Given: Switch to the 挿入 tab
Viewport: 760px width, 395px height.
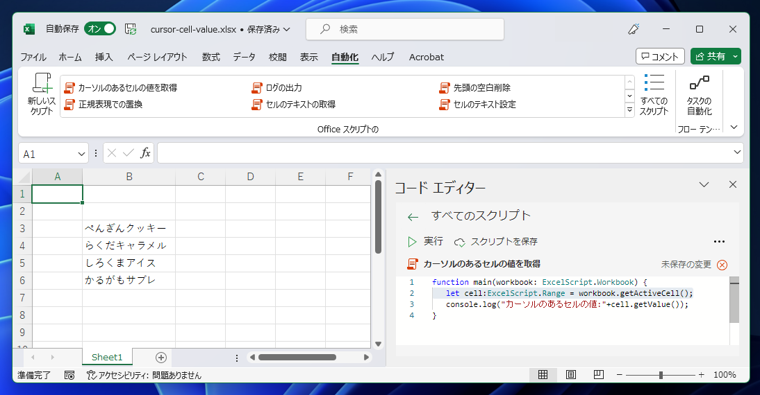Looking at the screenshot, I should 104,57.
